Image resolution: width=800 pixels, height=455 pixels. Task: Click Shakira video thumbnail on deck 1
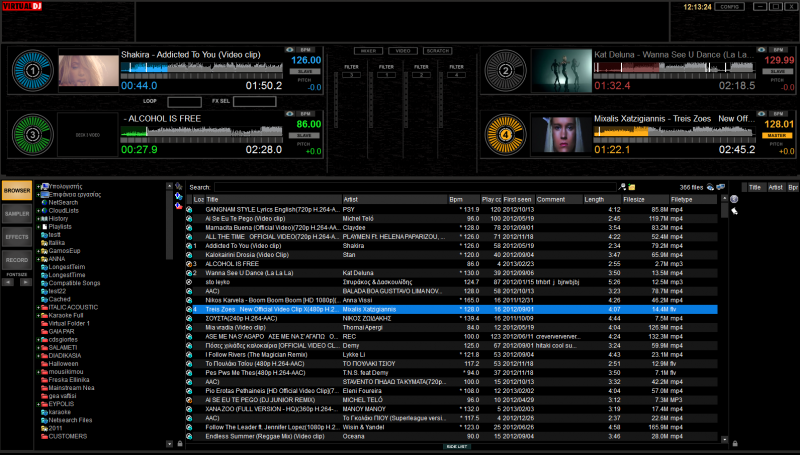[x=88, y=71]
